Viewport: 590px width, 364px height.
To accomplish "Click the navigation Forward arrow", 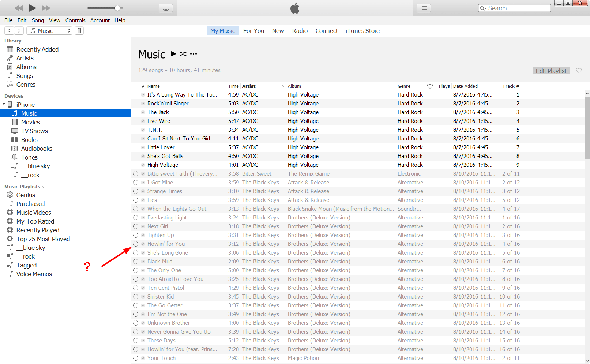I will click(x=19, y=31).
